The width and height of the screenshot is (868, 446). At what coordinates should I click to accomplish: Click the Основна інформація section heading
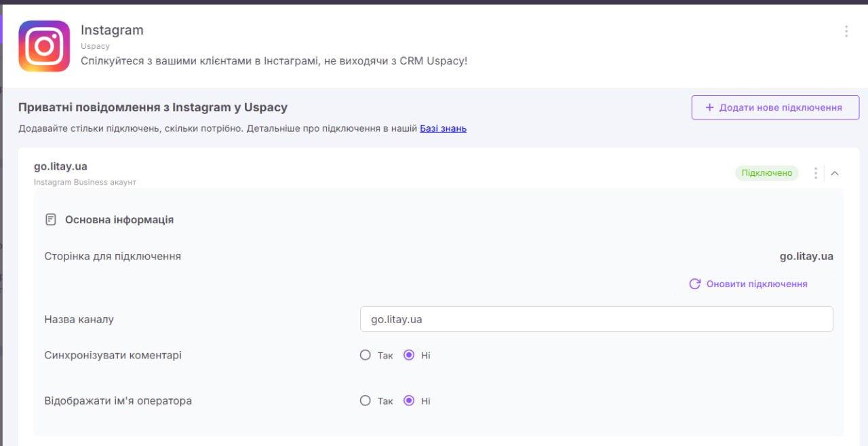tap(119, 220)
